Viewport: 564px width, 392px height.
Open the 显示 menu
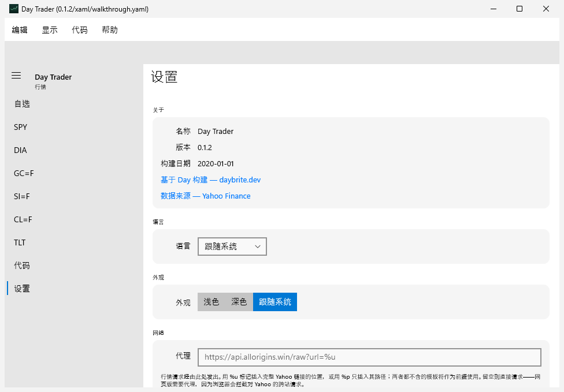(x=50, y=30)
